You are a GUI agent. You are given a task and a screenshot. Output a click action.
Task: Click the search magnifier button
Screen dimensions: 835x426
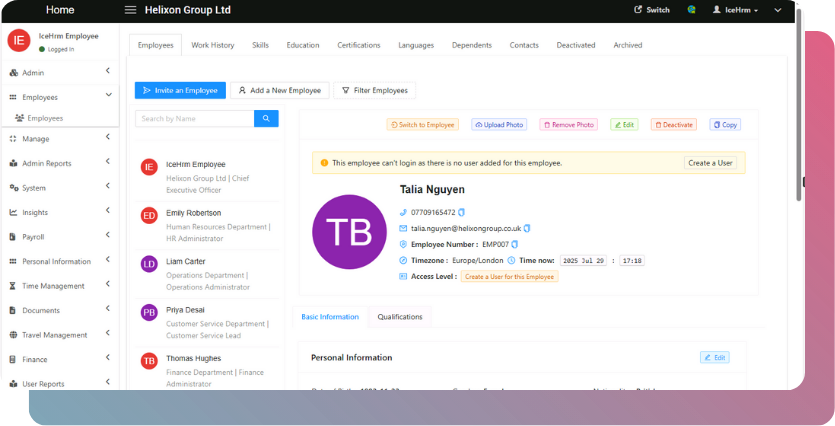pos(266,119)
